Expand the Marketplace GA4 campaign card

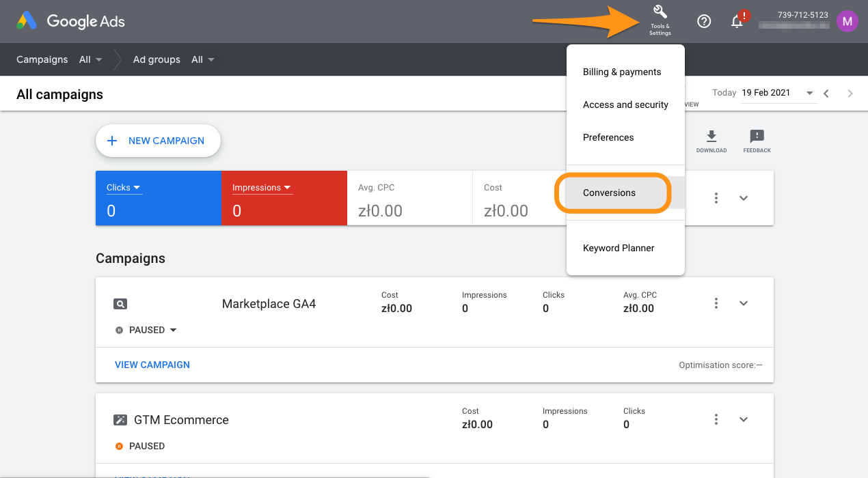click(x=744, y=303)
